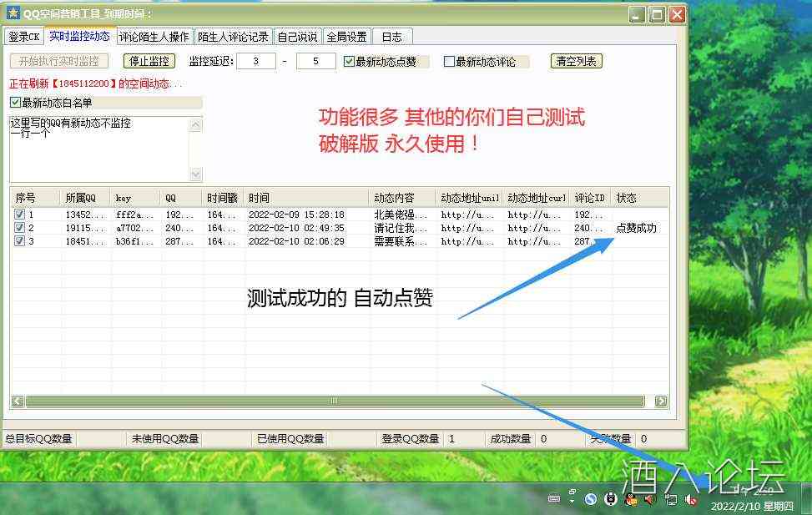Click the star app icon in title bar
This screenshot has height=515, width=812.
pyautogui.click(x=13, y=14)
